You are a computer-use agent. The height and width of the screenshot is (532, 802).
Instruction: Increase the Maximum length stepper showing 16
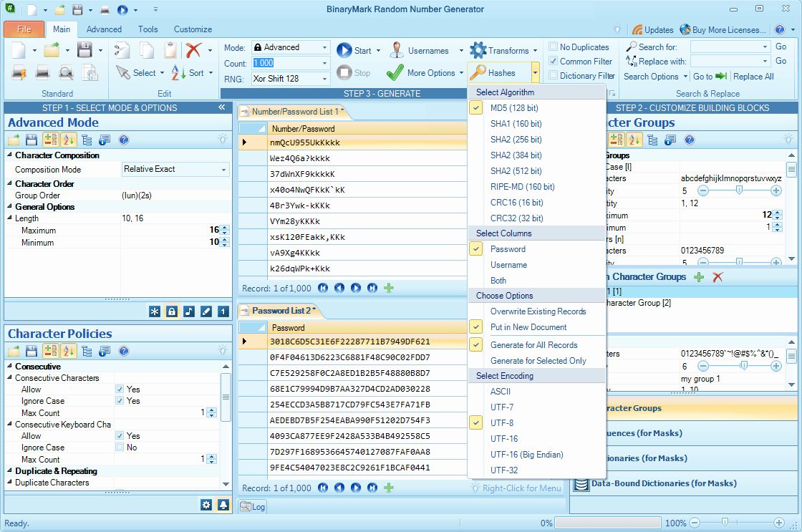coord(225,228)
